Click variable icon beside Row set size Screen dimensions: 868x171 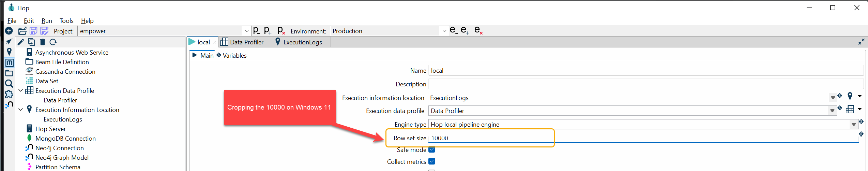click(861, 134)
